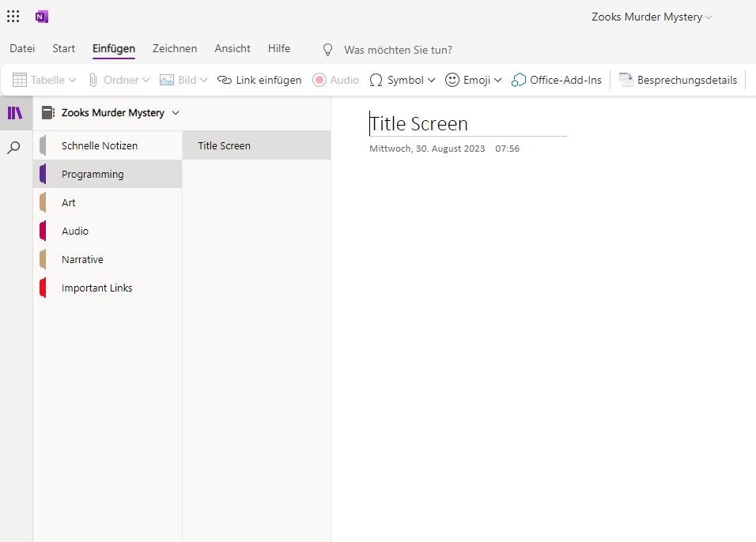The width and height of the screenshot is (756, 542).
Task: Select the Title Screen page in list
Action: pos(256,145)
